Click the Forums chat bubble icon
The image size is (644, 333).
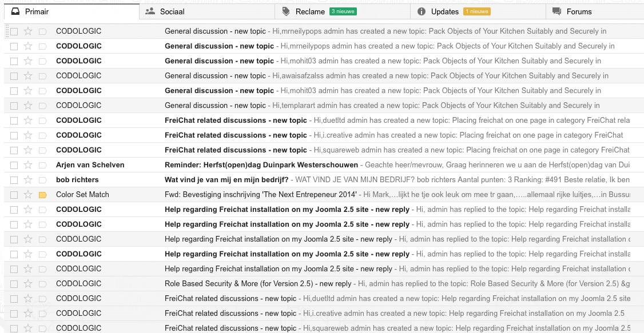(x=557, y=11)
